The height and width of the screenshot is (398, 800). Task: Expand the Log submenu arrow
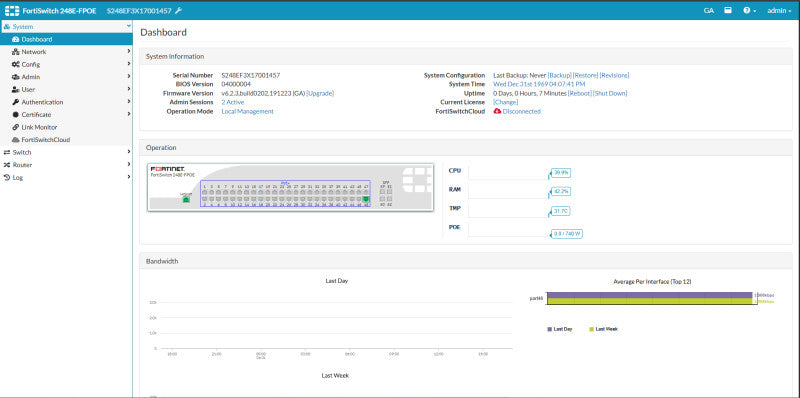coord(129,177)
